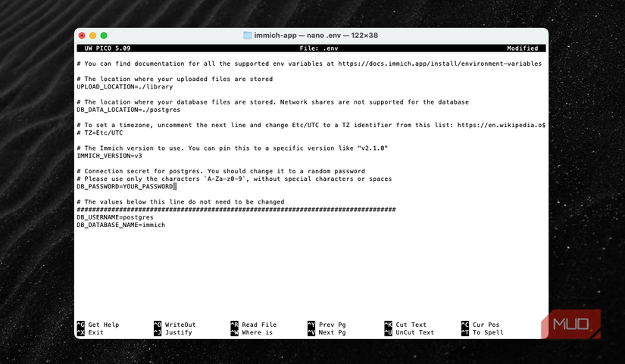Click comment about database files location
Image resolution: width=625 pixels, height=364 pixels.
(x=273, y=102)
